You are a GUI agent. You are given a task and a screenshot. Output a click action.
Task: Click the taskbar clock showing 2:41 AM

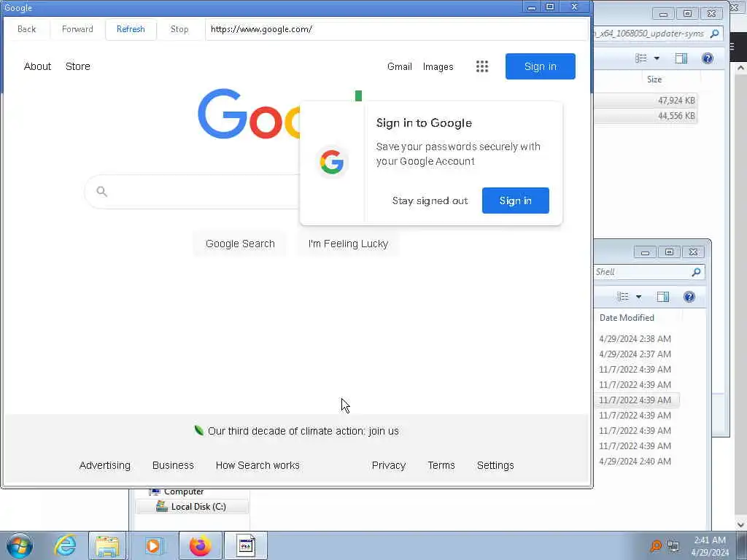click(x=709, y=545)
